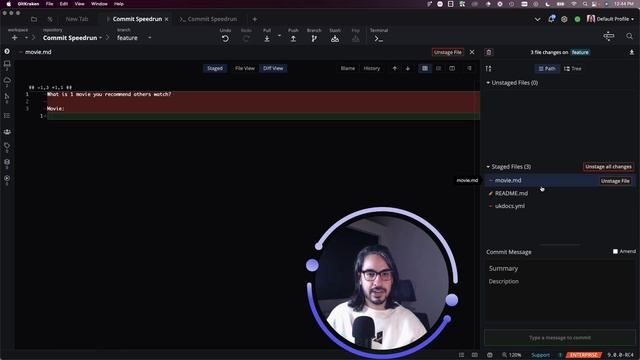Enable the Amend checkbox
This screenshot has width=640, height=360.
tap(615, 251)
